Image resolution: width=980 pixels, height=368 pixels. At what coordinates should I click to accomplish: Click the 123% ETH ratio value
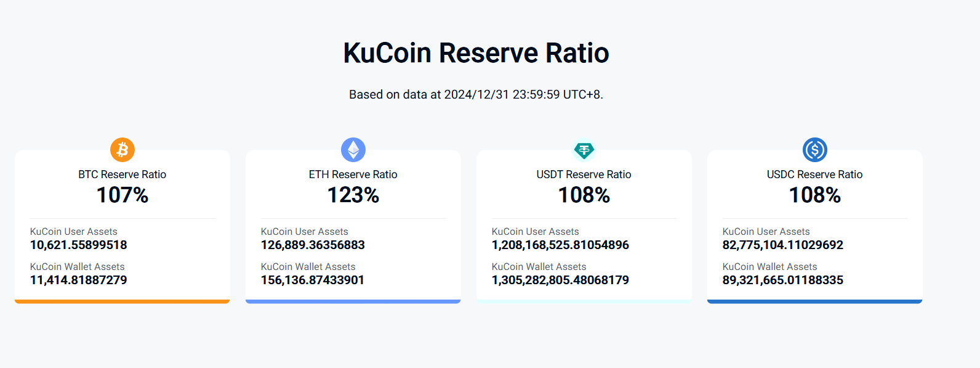353,195
